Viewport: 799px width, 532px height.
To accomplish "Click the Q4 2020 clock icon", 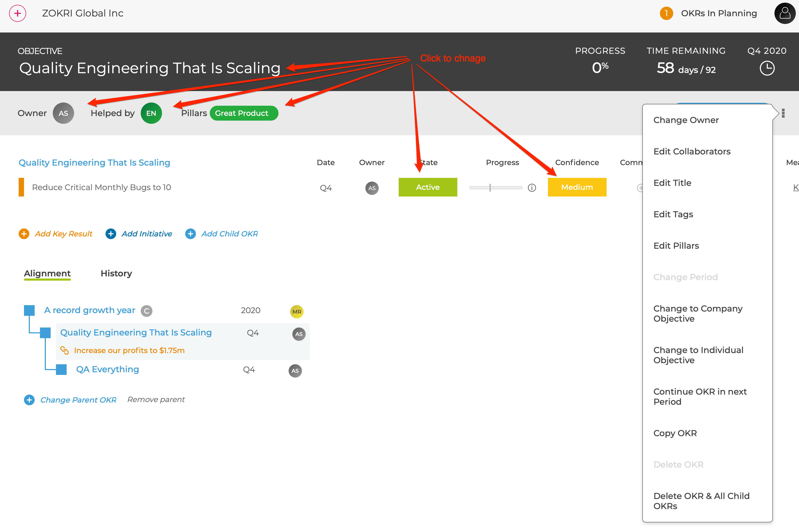I will click(x=767, y=68).
